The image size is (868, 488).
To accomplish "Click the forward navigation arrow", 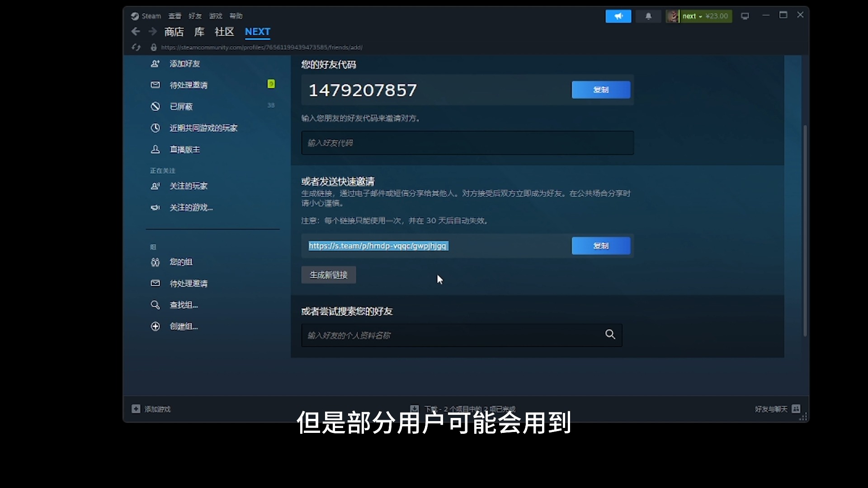I will pos(153,32).
